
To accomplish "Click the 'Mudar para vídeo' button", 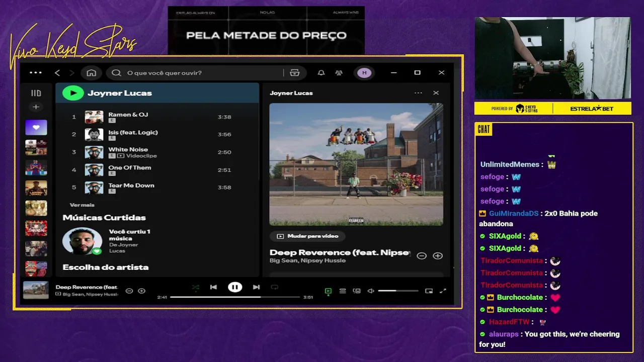I will tap(307, 236).
